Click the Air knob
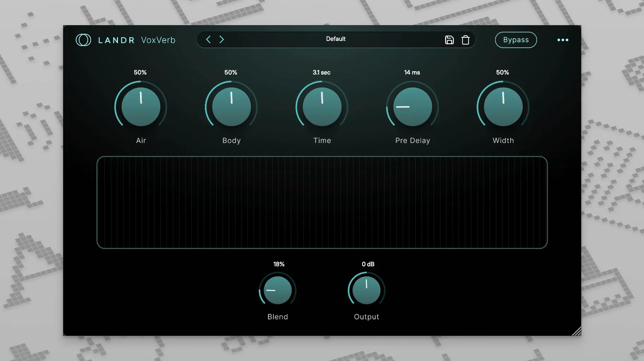The image size is (644, 361). [x=141, y=107]
